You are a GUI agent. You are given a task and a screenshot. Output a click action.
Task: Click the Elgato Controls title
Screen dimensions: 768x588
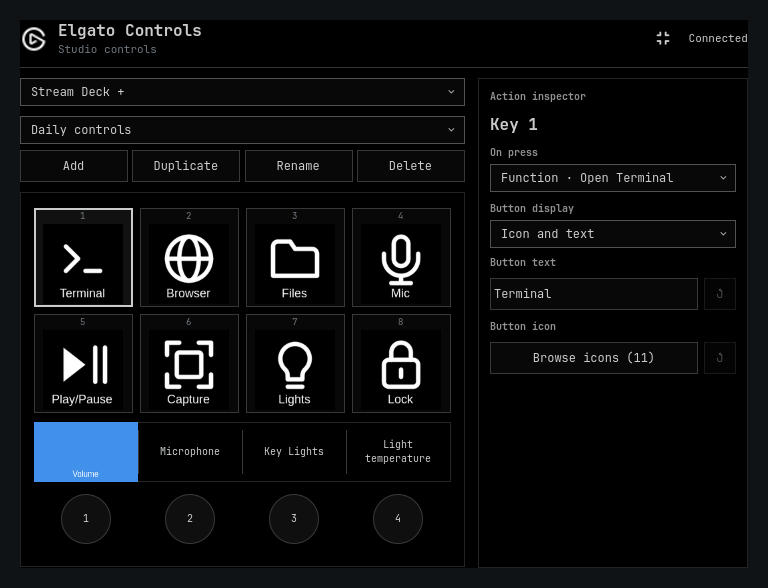(130, 30)
